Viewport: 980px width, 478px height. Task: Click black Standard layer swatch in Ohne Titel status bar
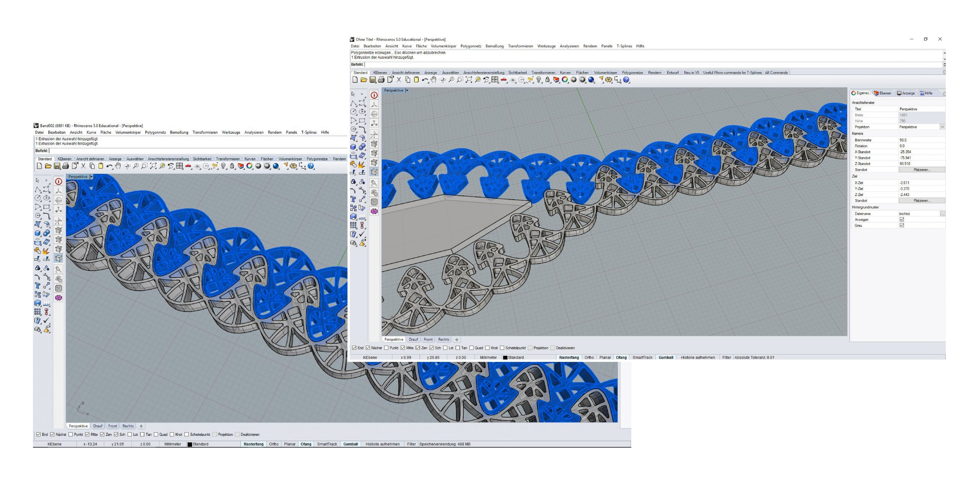point(505,358)
